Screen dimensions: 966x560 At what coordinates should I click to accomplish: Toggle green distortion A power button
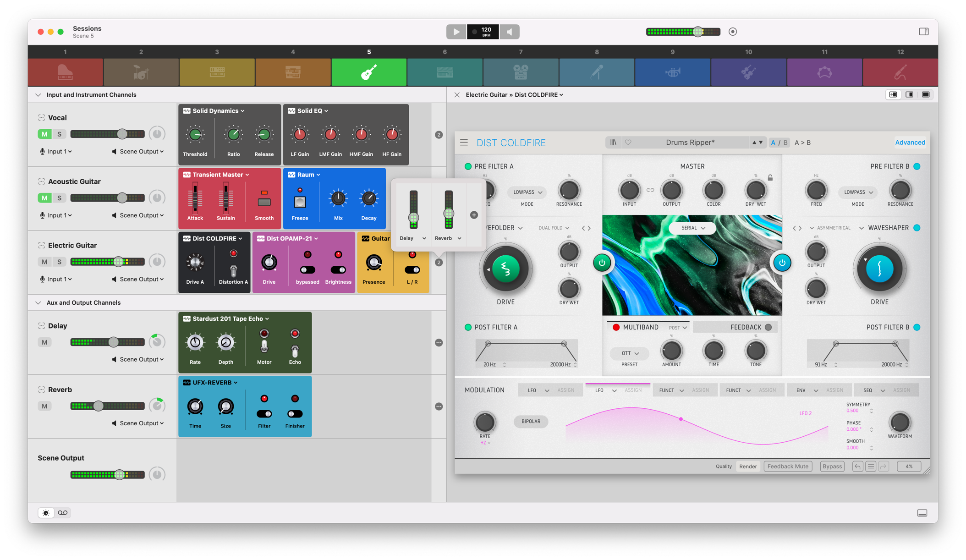[602, 263]
